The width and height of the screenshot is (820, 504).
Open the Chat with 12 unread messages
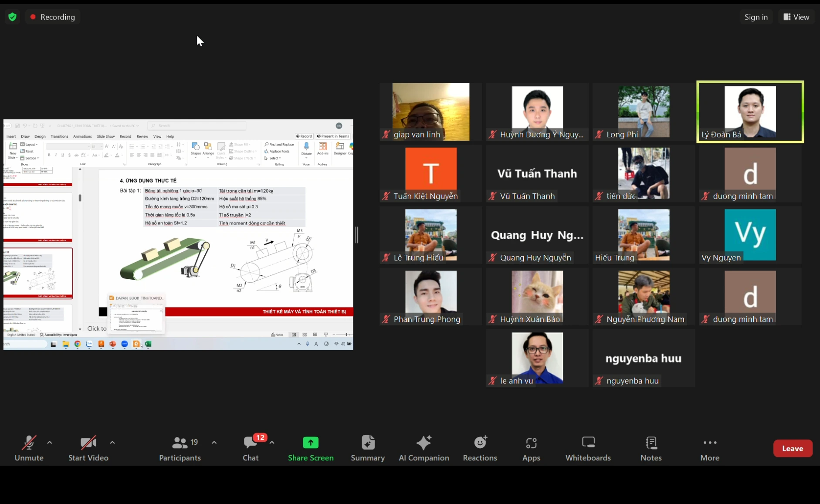pyautogui.click(x=251, y=448)
